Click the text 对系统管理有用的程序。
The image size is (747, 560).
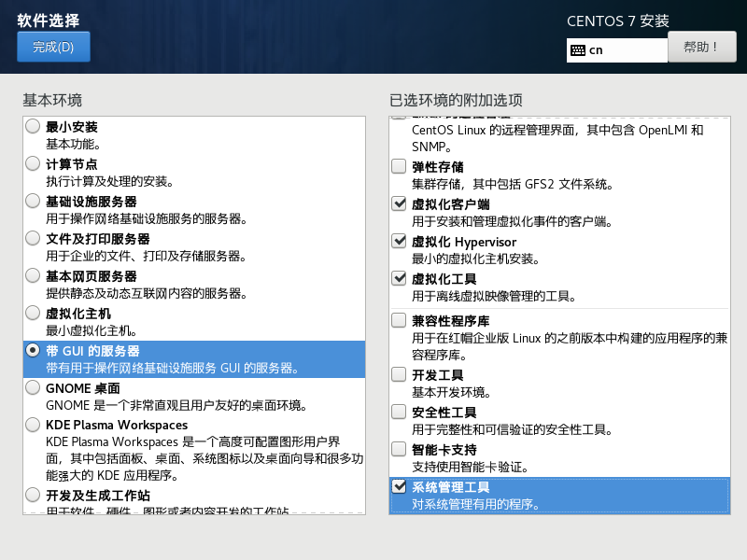coord(476,504)
